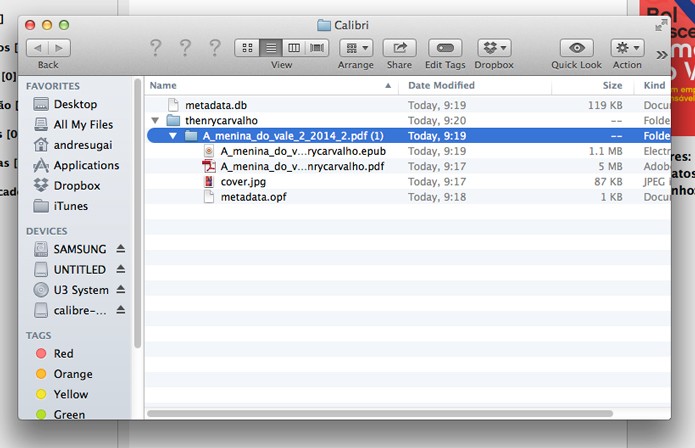Click the "119 KB" size cell
This screenshot has height=448, width=695.
point(605,105)
